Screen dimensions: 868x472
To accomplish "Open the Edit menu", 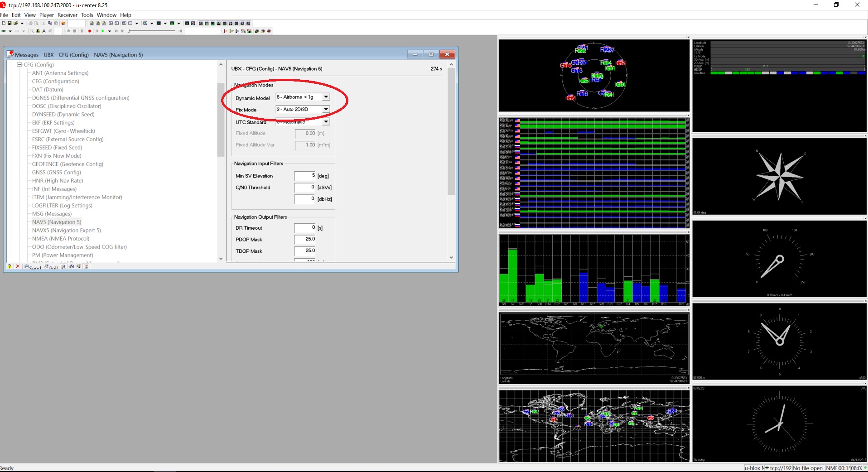I will 16,15.
